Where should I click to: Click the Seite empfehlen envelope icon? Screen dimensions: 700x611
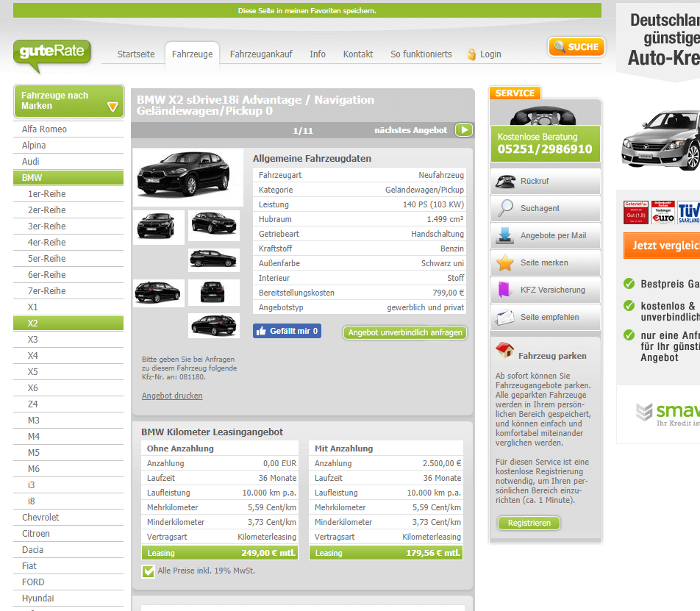tap(505, 317)
